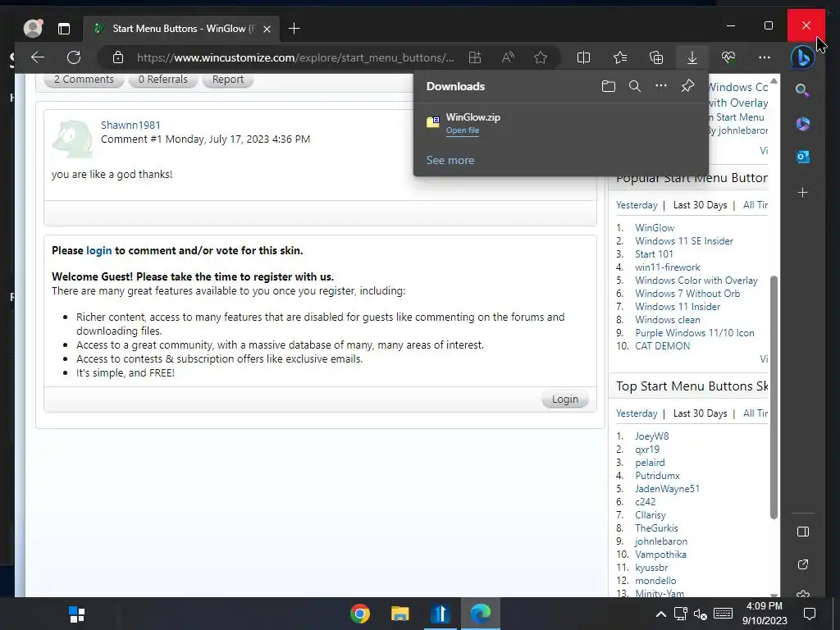
Task: Click the Report button
Action: coord(228,80)
